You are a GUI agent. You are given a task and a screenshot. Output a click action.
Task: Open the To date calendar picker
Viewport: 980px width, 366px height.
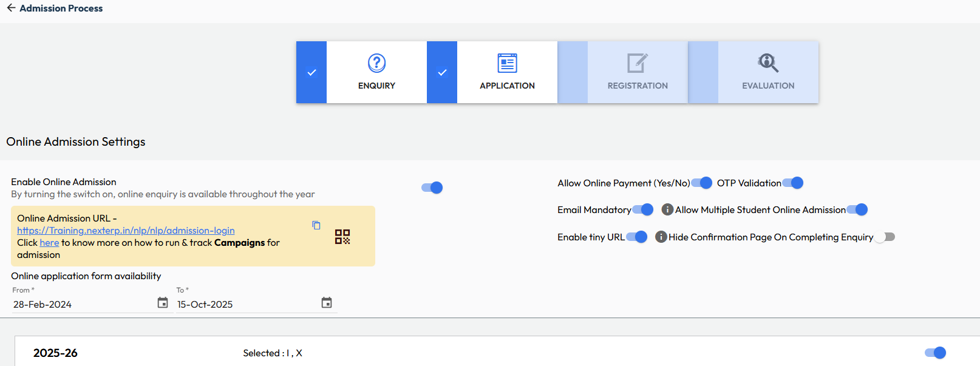[327, 303]
